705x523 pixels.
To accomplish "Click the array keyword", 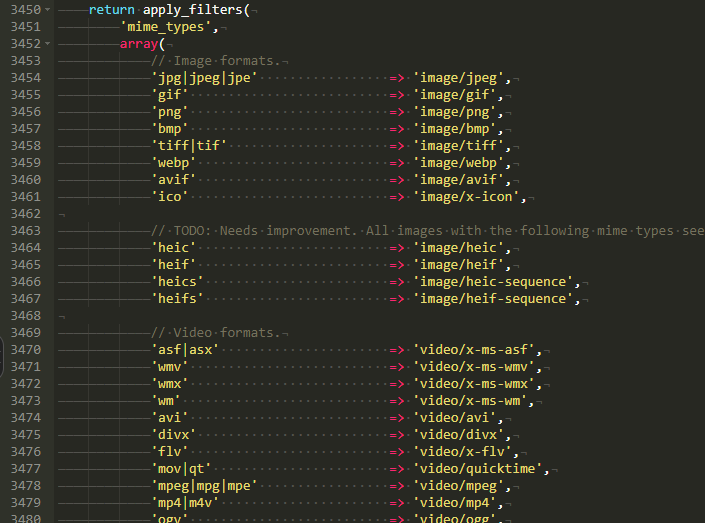I will coord(138,44).
